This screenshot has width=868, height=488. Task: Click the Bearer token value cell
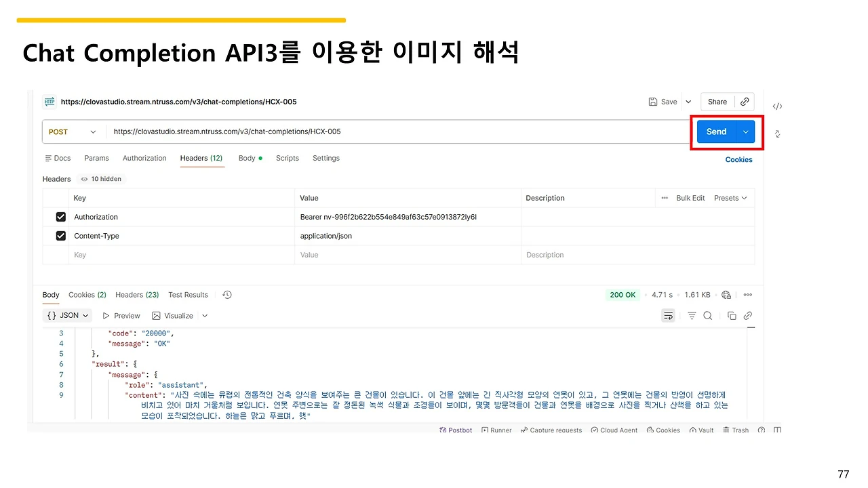tap(409, 217)
